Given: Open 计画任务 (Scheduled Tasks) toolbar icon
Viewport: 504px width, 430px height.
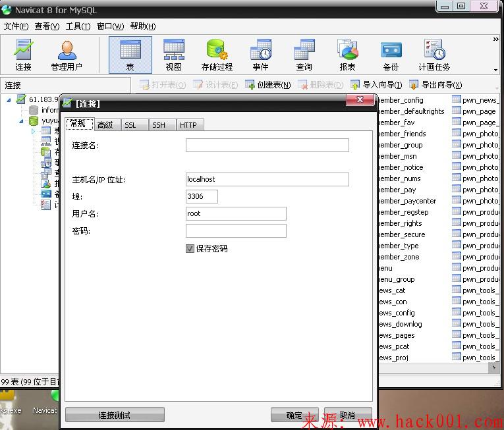Looking at the screenshot, I should click(434, 55).
